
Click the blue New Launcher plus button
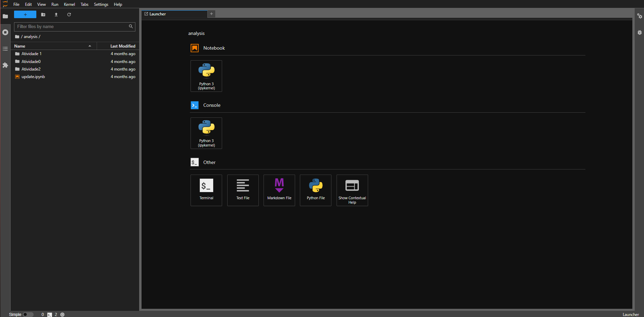click(x=25, y=14)
